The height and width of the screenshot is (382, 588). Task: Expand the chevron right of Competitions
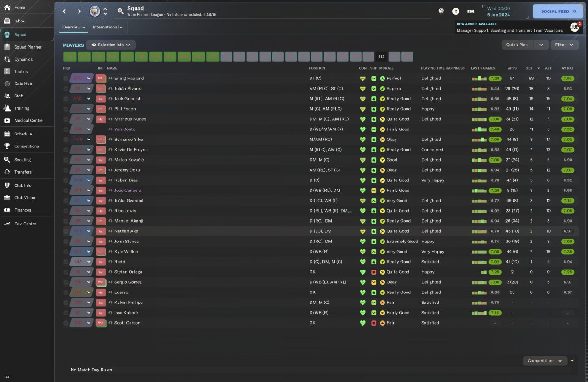coord(572,360)
